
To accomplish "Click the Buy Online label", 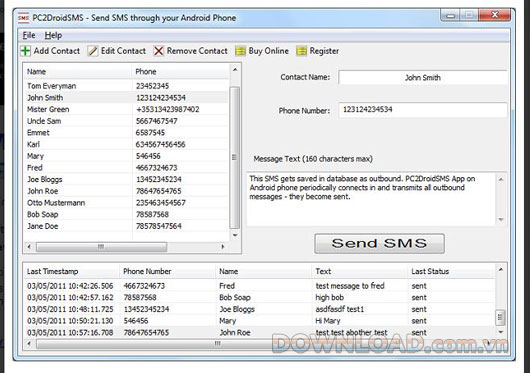I will point(269,51).
